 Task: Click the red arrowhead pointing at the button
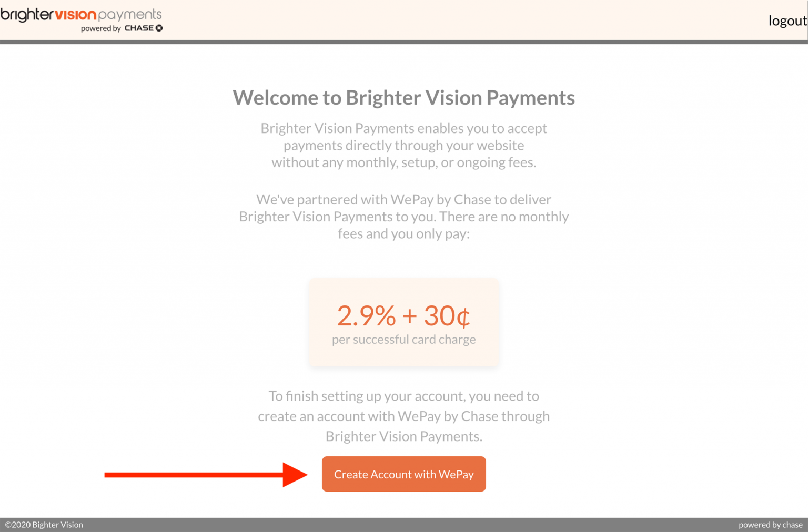click(295, 475)
